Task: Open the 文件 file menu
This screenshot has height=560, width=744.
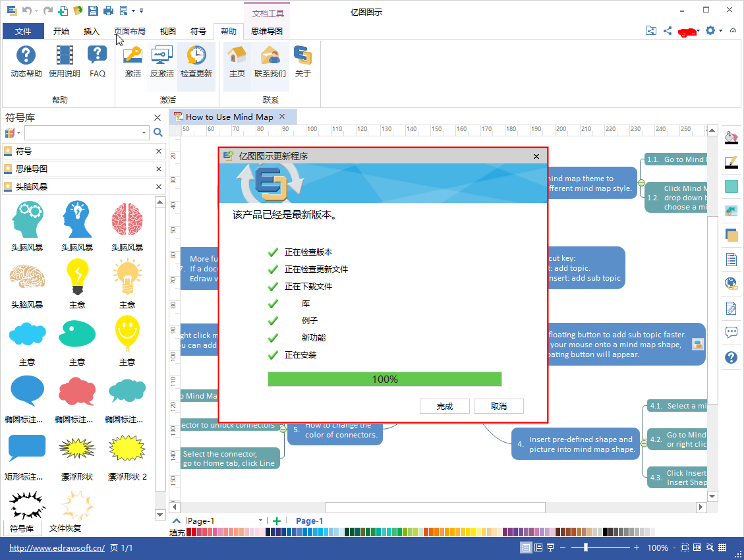Action: click(23, 32)
